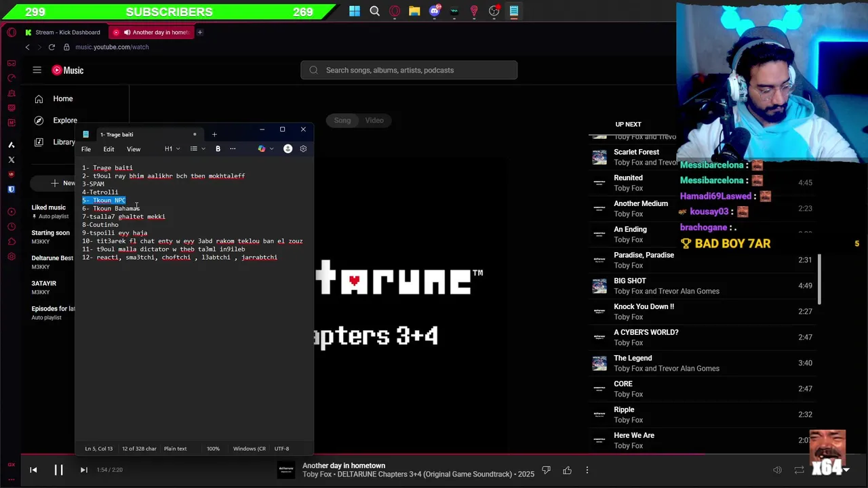
Task: Click UTF-8 encoding in Notepad status bar
Action: pyautogui.click(x=281, y=449)
